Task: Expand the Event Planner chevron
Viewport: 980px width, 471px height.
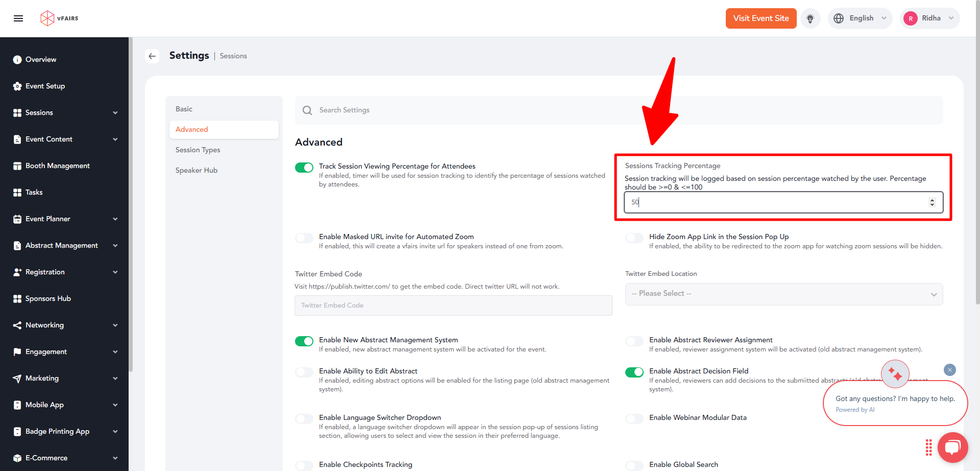Action: click(115, 219)
